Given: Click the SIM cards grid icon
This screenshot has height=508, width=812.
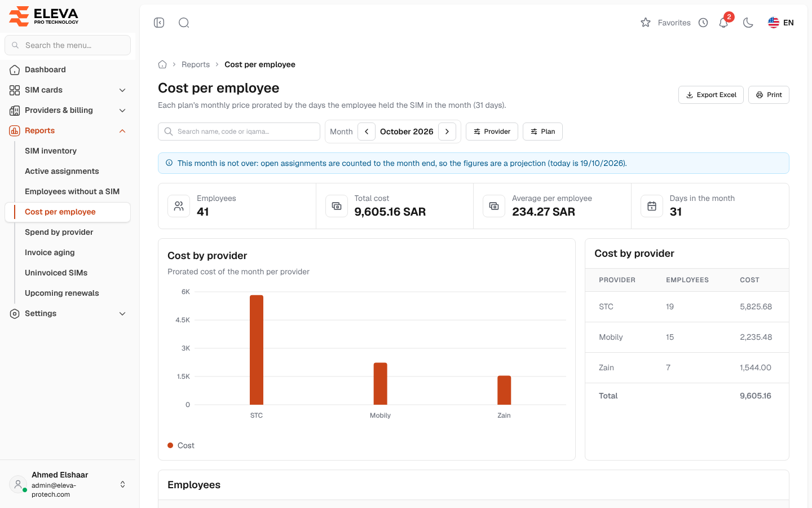Looking at the screenshot, I should click(15, 90).
